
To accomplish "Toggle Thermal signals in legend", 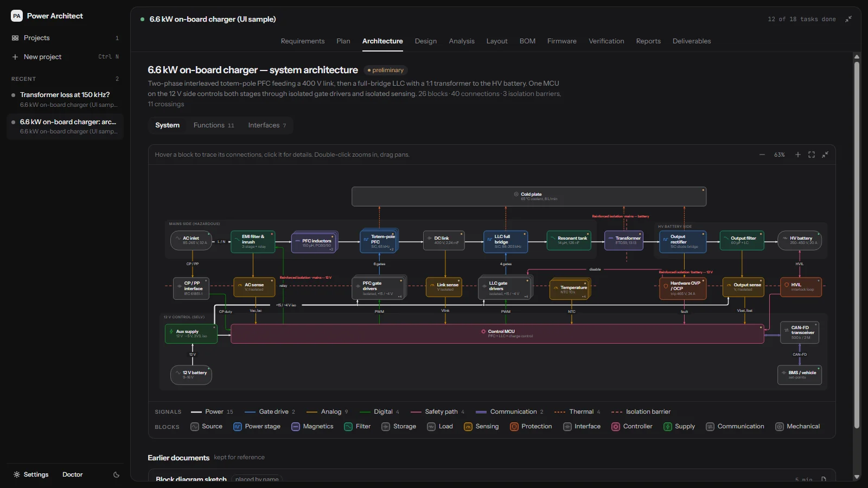I will point(577,412).
